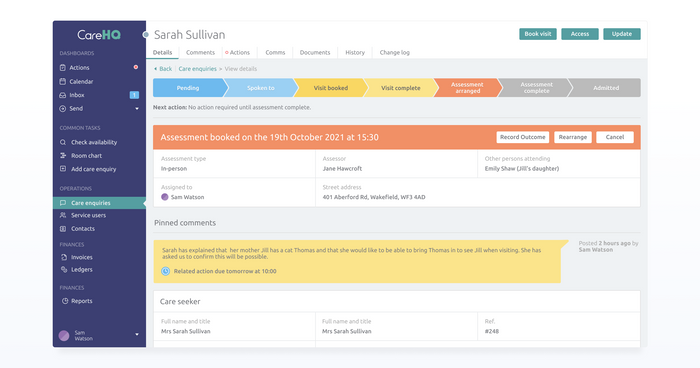Click the Room chart icon
The height and width of the screenshot is (368, 700).
click(63, 155)
